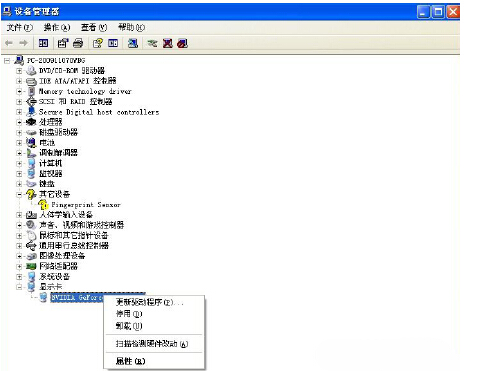477x371 pixels.
Task: Expand the DVD/CD-ROM 驱动器 node
Action: click(x=19, y=71)
